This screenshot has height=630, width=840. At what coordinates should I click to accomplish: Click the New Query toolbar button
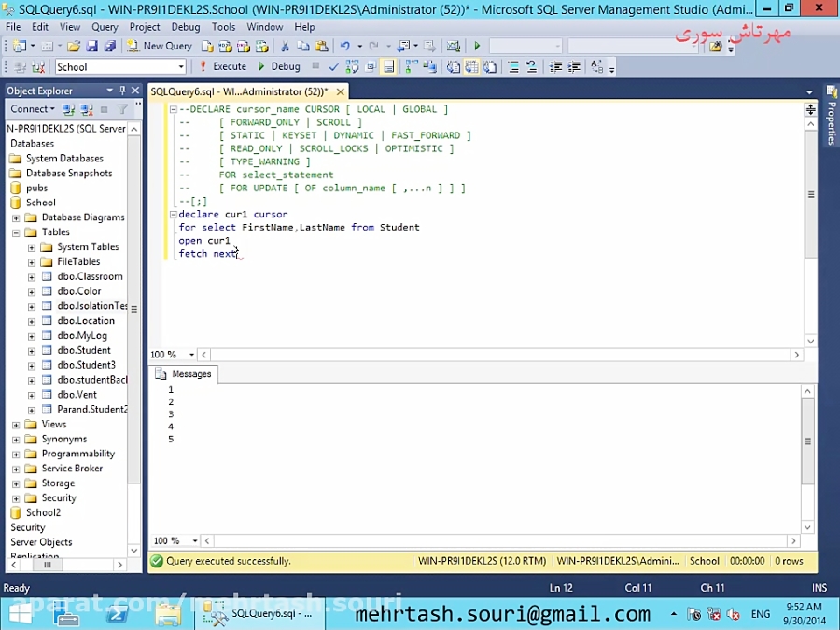coord(160,46)
